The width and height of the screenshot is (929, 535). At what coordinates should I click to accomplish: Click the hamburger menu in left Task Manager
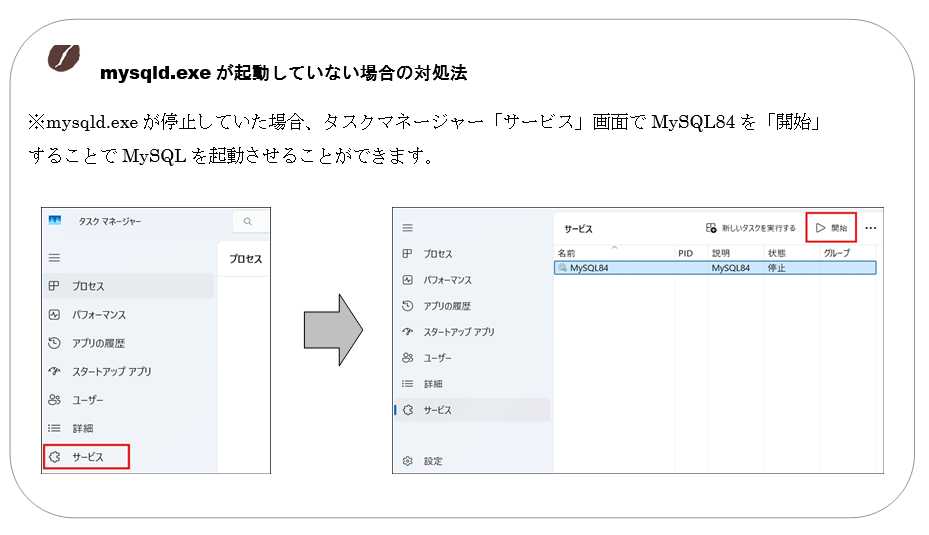pos(54,257)
